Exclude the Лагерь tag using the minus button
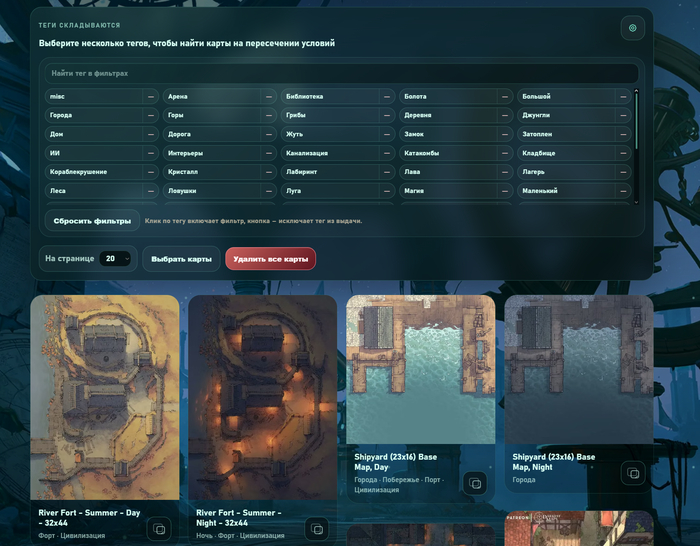 (x=623, y=172)
